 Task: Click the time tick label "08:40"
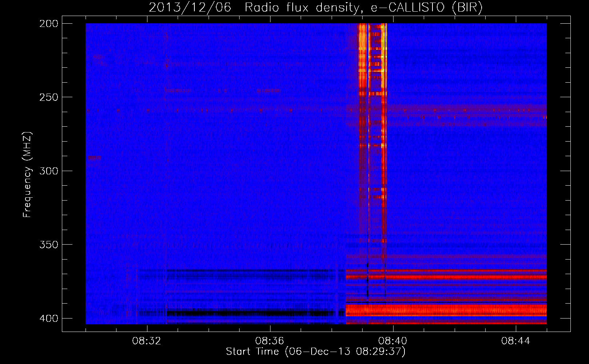pyautogui.click(x=393, y=341)
